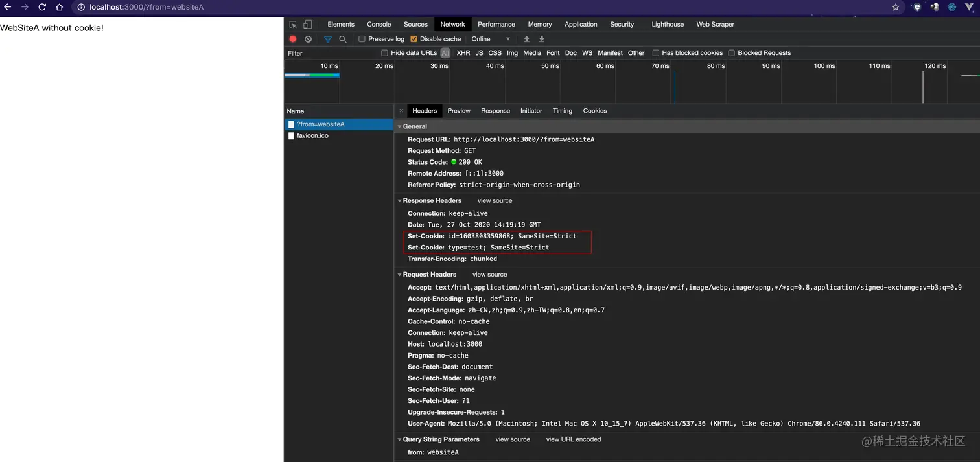Close the request details pane
This screenshot has height=462, width=980.
point(401,111)
